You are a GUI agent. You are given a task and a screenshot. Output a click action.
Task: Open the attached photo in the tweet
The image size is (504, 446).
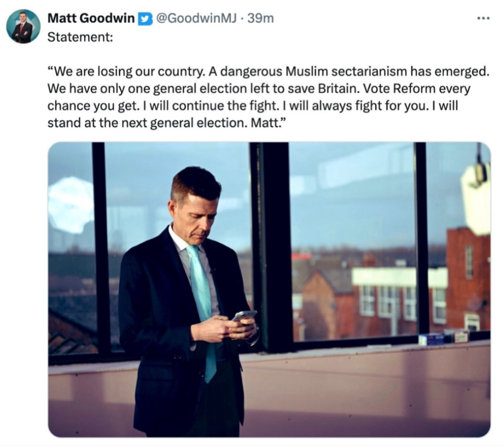[x=269, y=289]
